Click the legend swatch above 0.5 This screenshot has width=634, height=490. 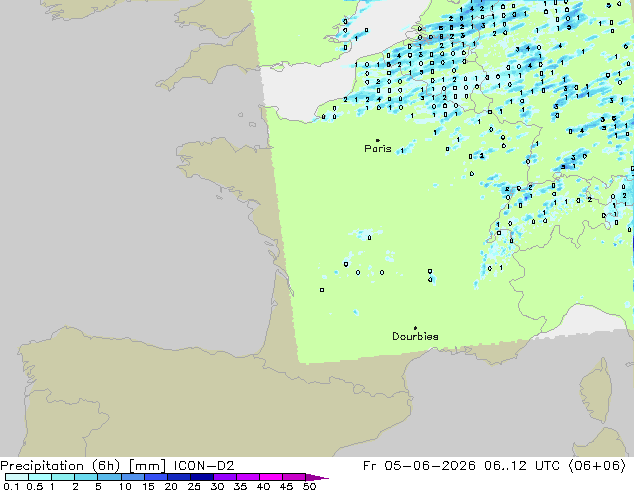coord(40,477)
